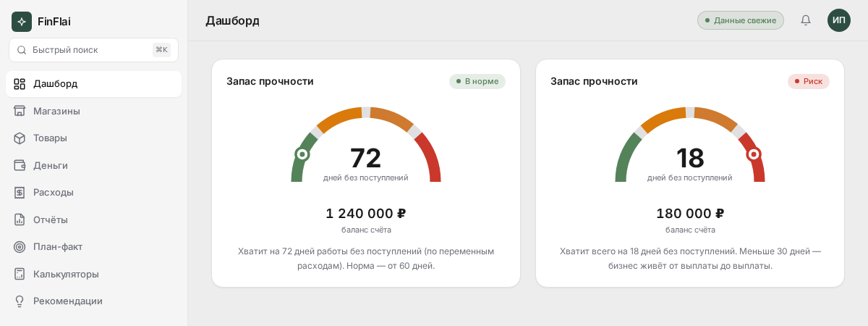Click the Деньги wallet icon
868x326 pixels.
pyautogui.click(x=20, y=165)
